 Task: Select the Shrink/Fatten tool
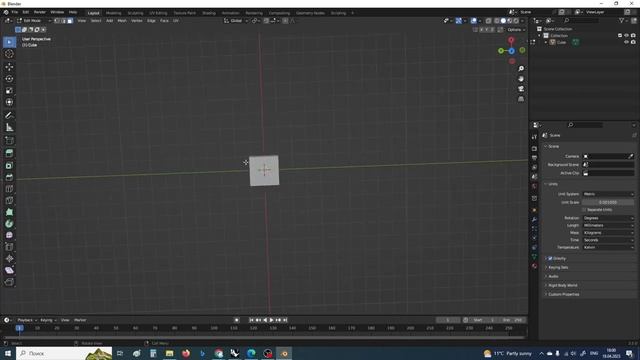coord(9,259)
